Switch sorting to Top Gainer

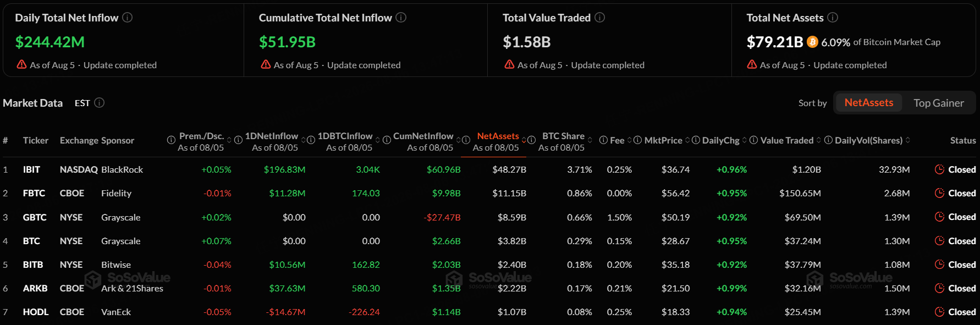(939, 103)
